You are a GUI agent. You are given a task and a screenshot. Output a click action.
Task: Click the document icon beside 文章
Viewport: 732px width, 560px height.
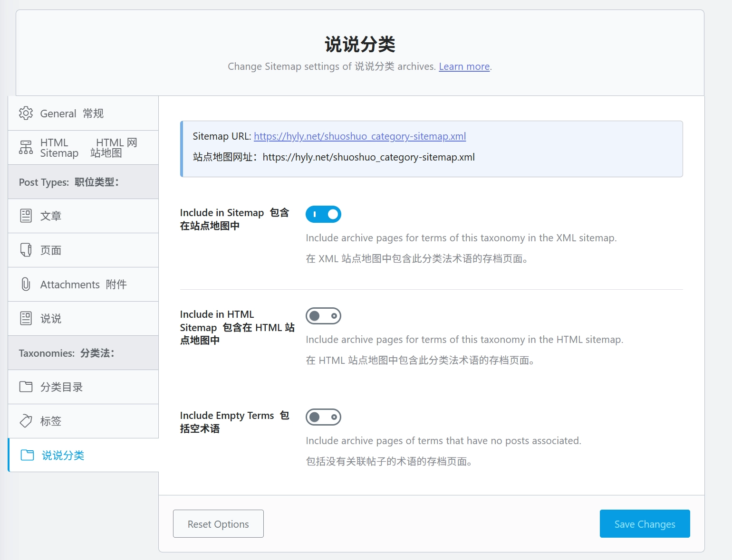[x=26, y=216]
